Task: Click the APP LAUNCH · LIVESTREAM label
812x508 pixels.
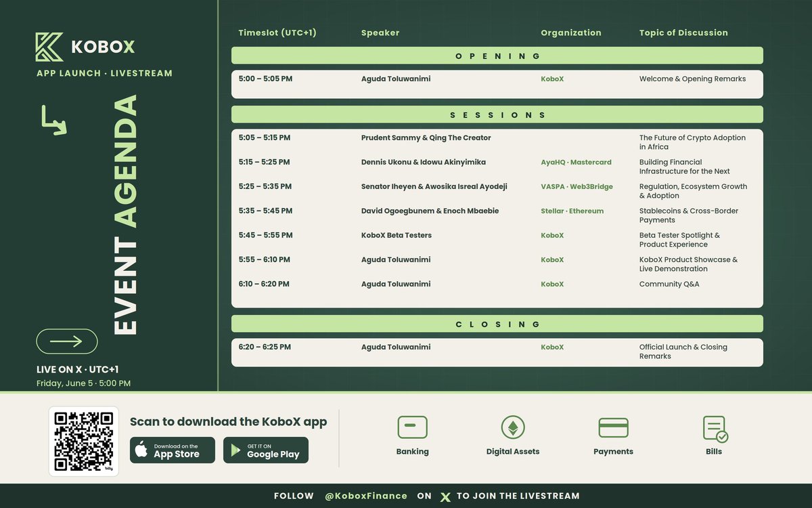Action: click(104, 73)
